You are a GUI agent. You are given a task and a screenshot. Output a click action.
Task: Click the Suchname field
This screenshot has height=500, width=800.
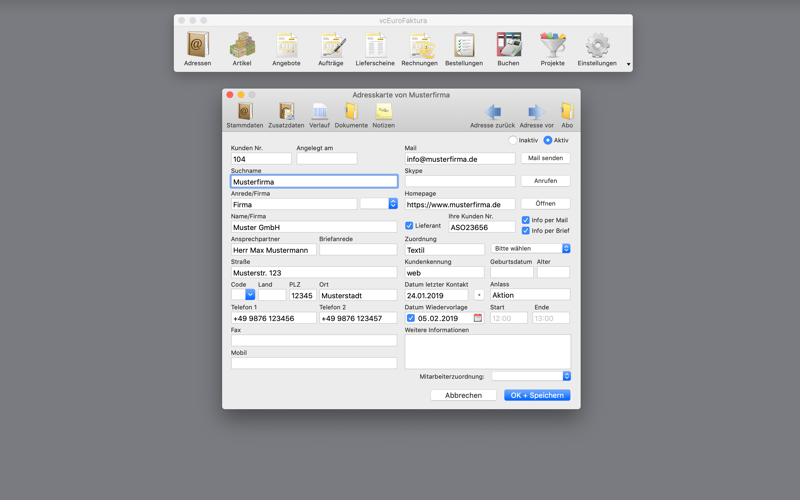point(314,182)
